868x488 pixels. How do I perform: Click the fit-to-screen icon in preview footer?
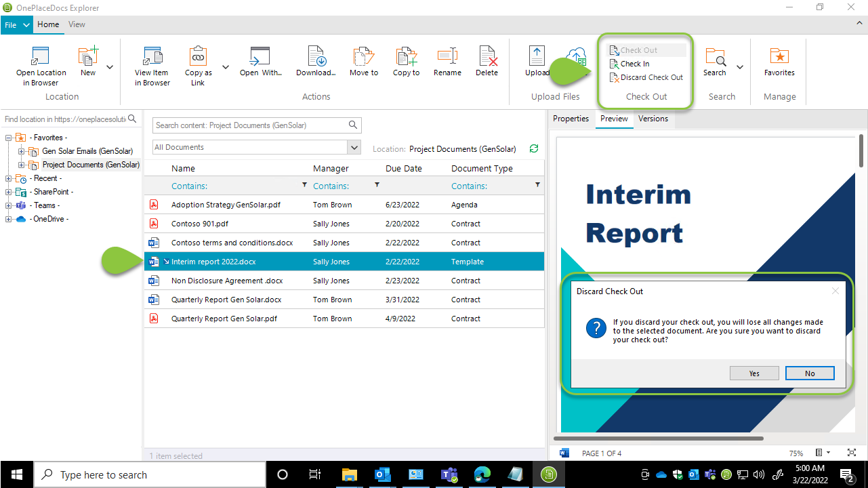coord(852,453)
